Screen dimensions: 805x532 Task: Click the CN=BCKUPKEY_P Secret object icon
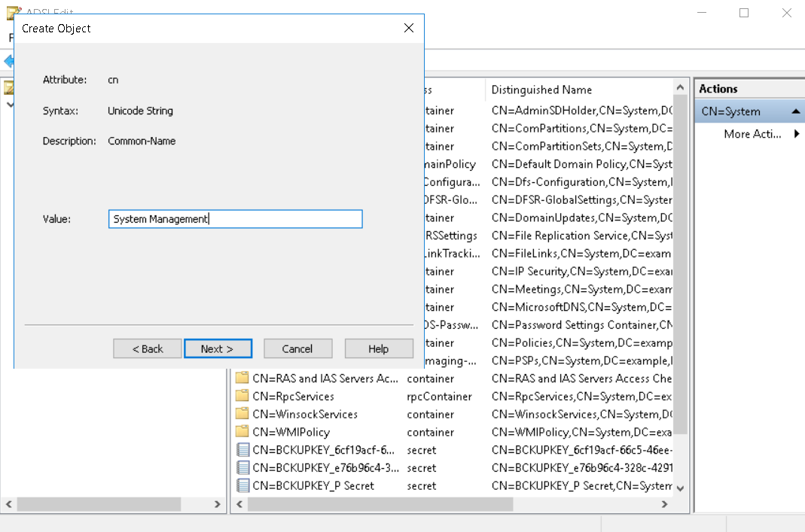(x=242, y=486)
